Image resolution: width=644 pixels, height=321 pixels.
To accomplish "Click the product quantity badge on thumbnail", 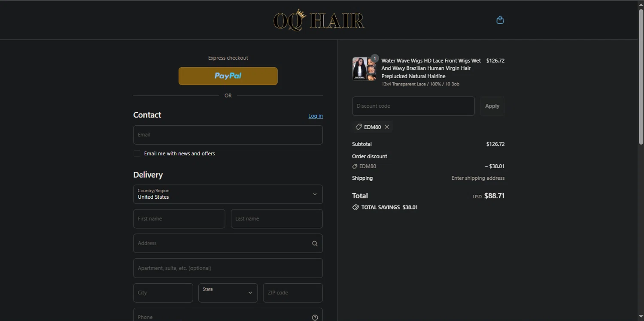I will 375,58.
